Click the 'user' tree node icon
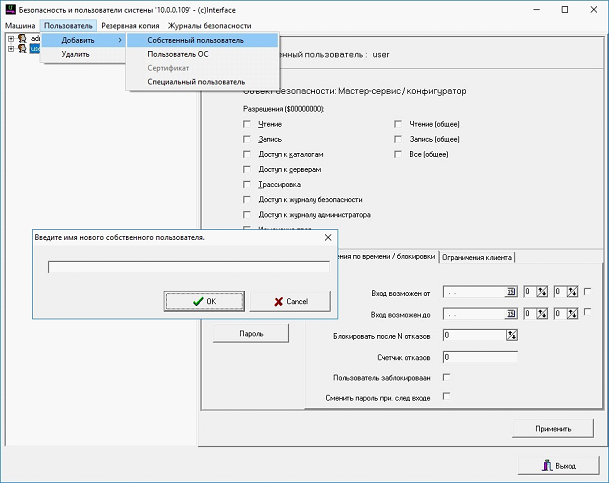Screen dimensions: 609x483 click(21, 48)
